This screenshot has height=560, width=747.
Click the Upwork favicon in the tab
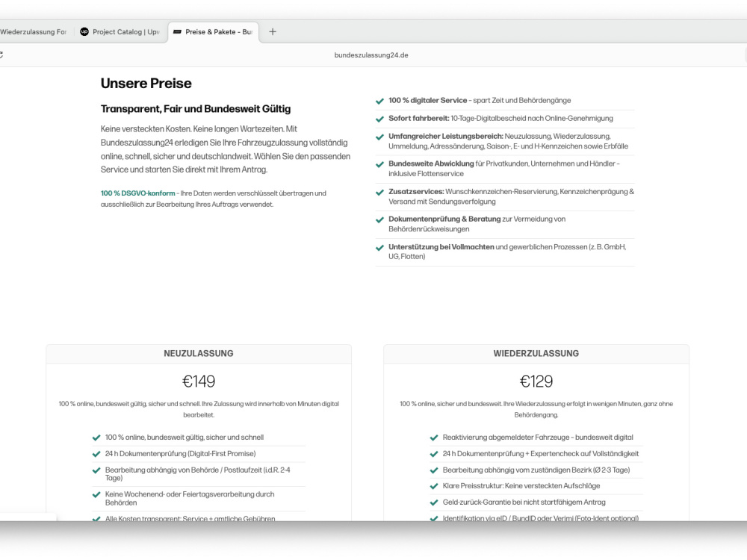coord(84,32)
